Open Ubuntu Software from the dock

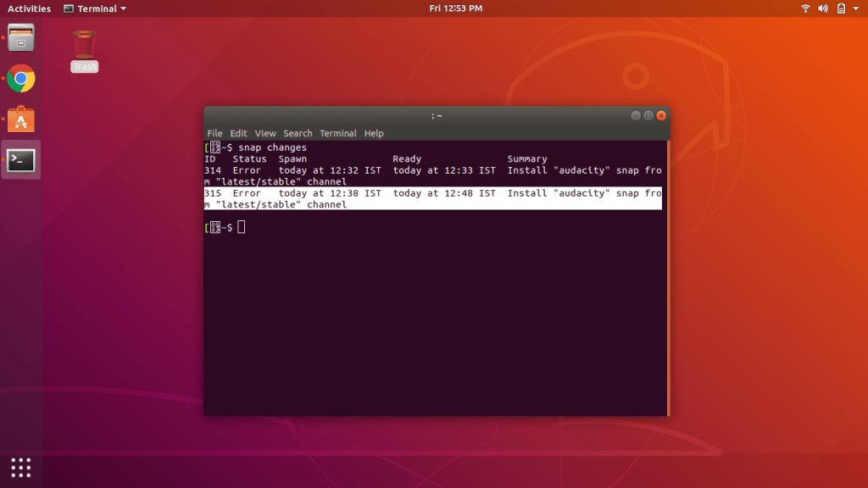[x=19, y=119]
